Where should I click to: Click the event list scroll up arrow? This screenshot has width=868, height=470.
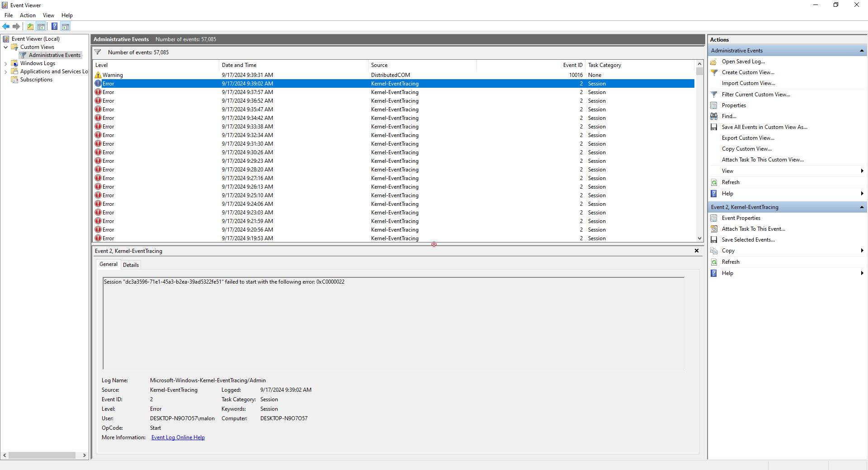[699, 64]
